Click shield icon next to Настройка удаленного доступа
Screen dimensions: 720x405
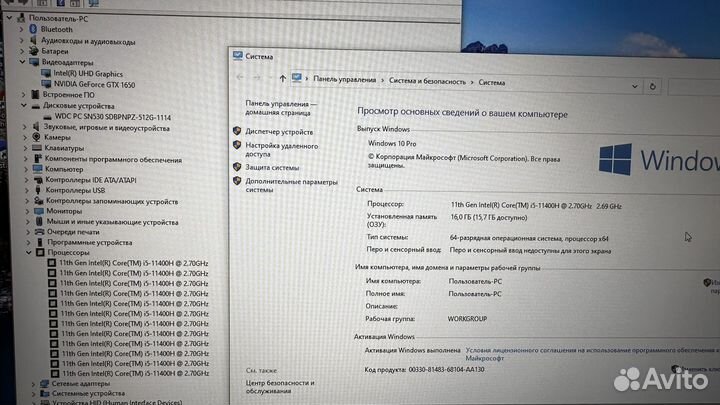pos(237,145)
